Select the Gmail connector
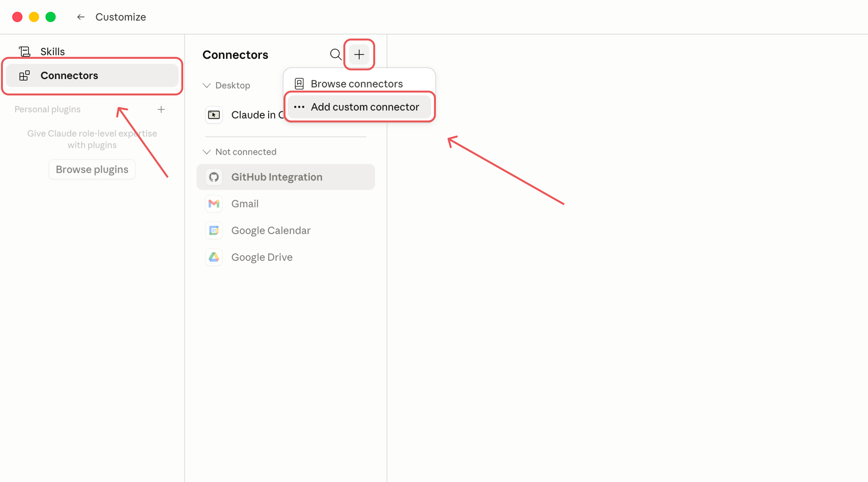Screen dimensions: 868x482 tap(286, 203)
